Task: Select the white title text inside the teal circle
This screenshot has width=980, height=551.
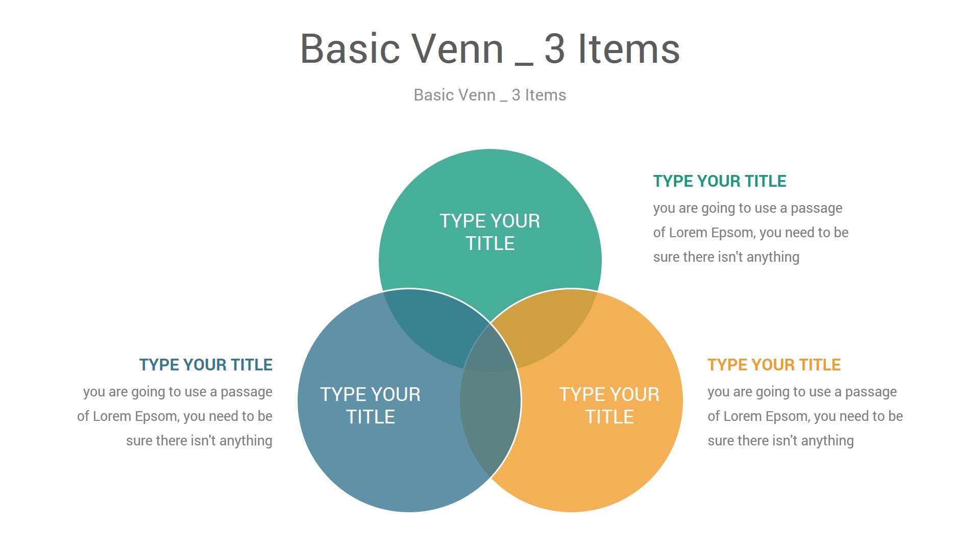Action: [489, 232]
